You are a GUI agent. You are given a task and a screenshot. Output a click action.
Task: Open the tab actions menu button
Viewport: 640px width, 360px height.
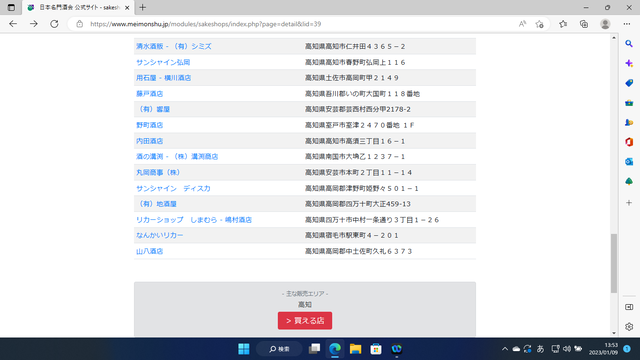[x=11, y=7]
